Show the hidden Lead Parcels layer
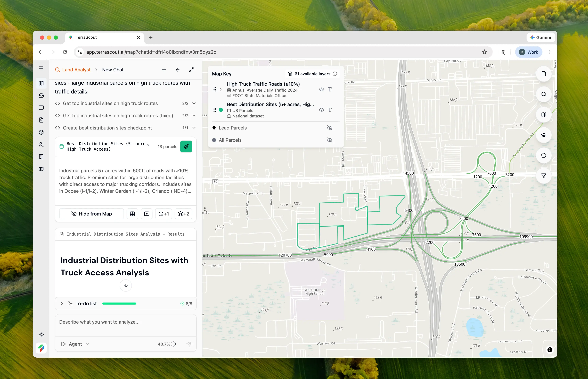This screenshot has height=379, width=588. [329, 128]
